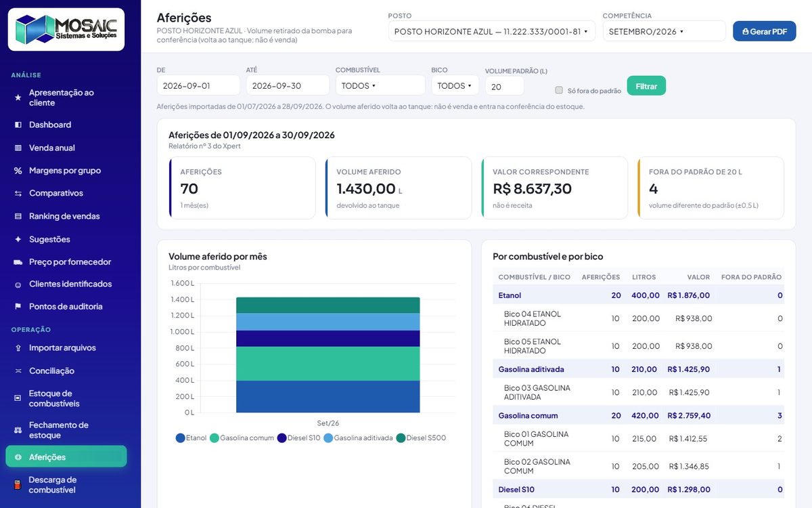This screenshot has height=508, width=812.
Task: Open the Competência Setembro/2026 dropdown
Action: click(664, 31)
